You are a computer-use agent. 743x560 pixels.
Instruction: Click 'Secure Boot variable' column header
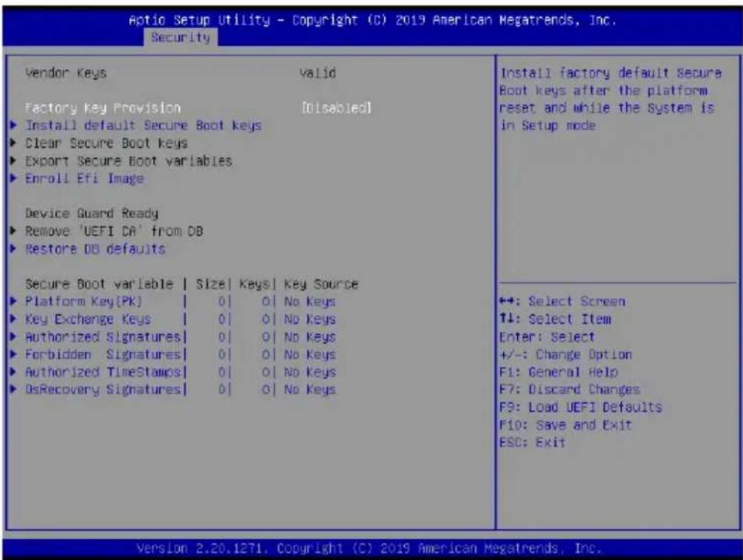point(99,284)
